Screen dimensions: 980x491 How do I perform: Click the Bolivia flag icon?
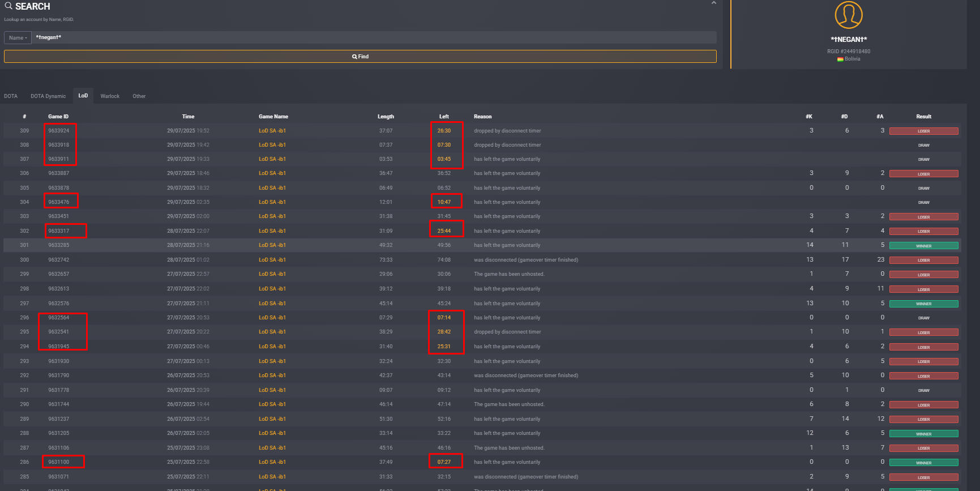coord(840,59)
